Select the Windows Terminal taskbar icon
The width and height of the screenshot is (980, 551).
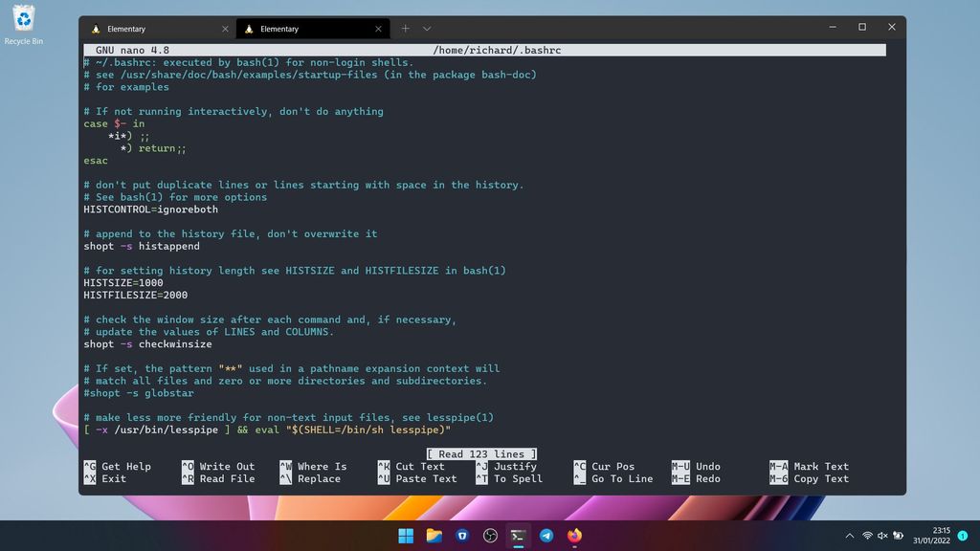(519, 536)
